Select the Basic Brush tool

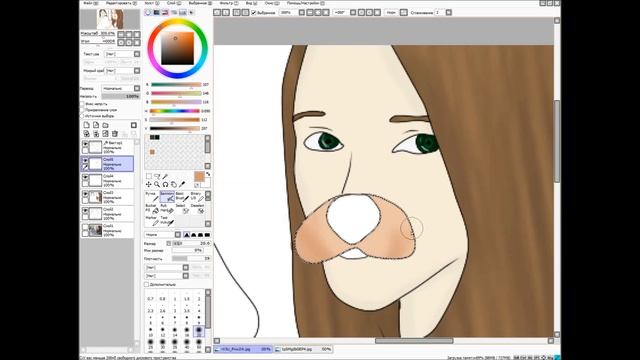[x=182, y=196]
